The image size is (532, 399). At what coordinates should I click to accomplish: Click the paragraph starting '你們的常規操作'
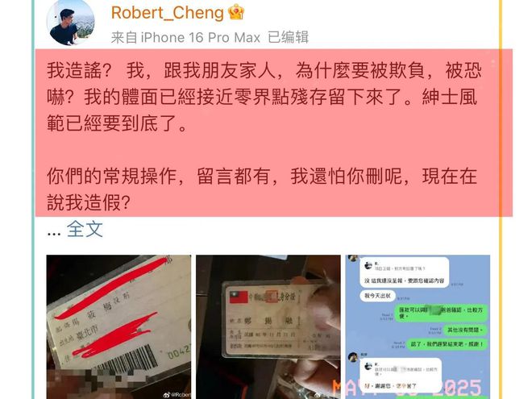262,189
